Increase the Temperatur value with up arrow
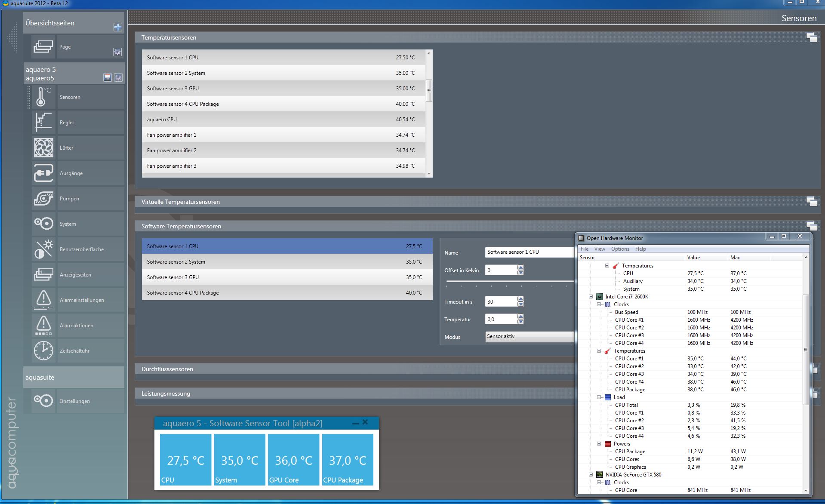825x504 pixels. (520, 317)
